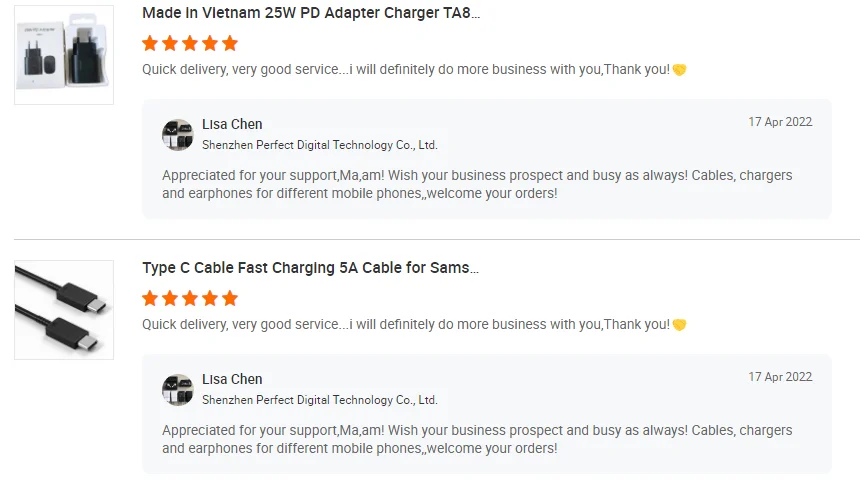Open the 25W PD Adapter Charger product thumbnail

(64, 55)
